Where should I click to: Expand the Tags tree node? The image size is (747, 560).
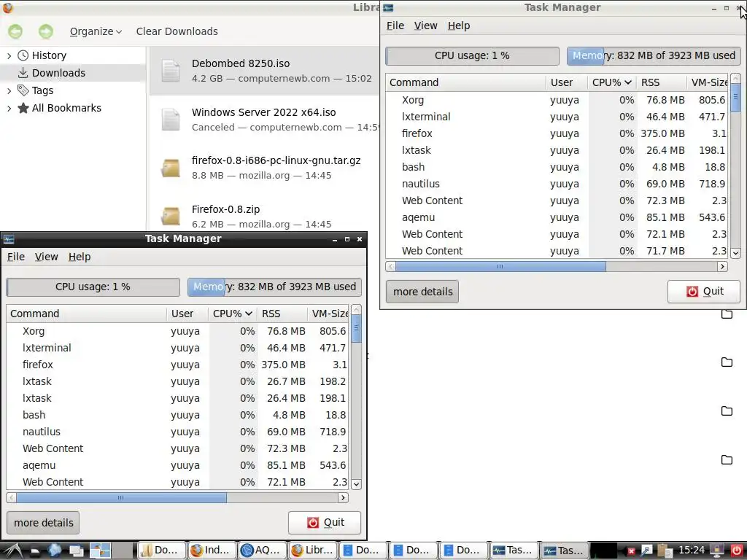click(9, 90)
